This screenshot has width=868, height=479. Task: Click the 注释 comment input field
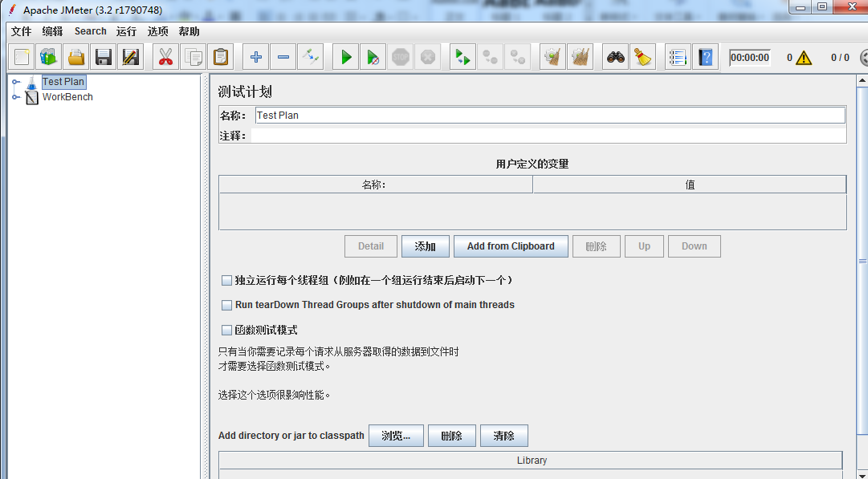[548, 136]
